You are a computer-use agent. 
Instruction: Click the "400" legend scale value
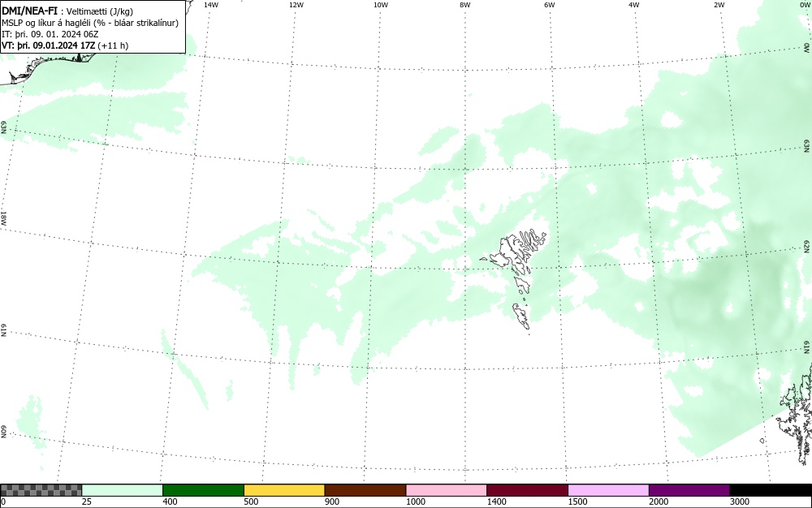coord(170,502)
